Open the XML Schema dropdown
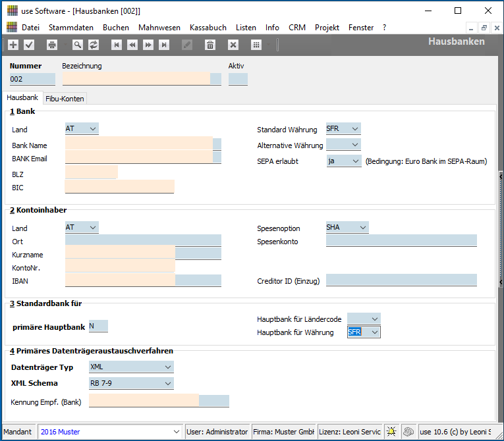504x441 pixels. point(167,383)
